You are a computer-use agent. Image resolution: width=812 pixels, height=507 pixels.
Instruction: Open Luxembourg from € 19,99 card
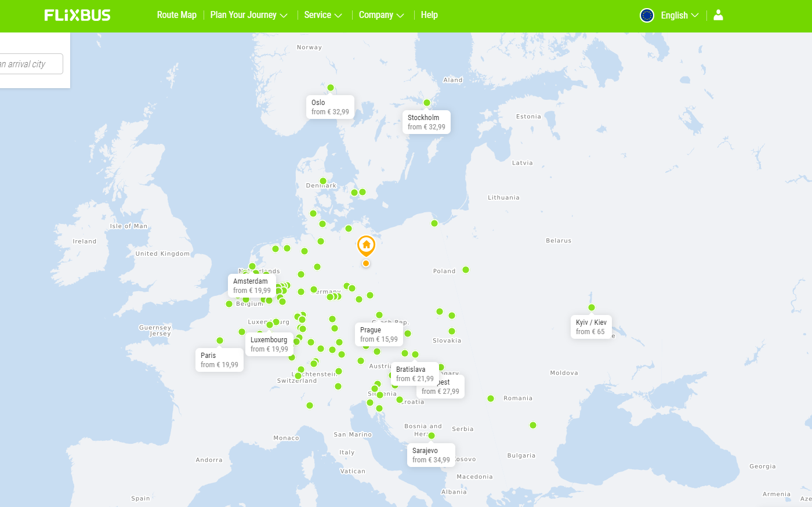pyautogui.click(x=269, y=344)
